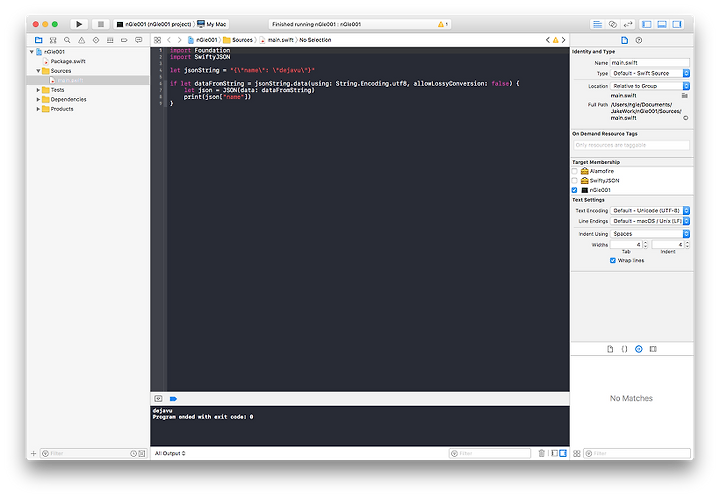Image resolution: width=720 pixels, height=498 pixels.
Task: Expand the Products folder
Action: click(38, 109)
